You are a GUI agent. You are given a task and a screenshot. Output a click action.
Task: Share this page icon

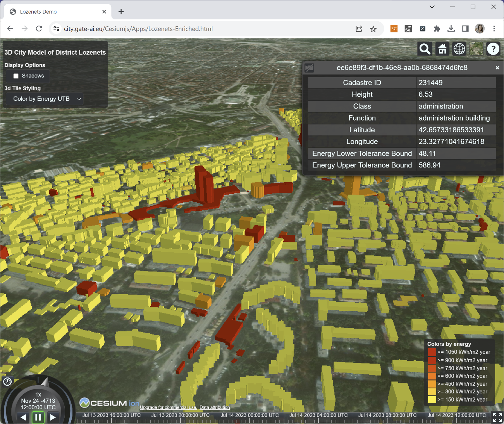click(x=359, y=29)
